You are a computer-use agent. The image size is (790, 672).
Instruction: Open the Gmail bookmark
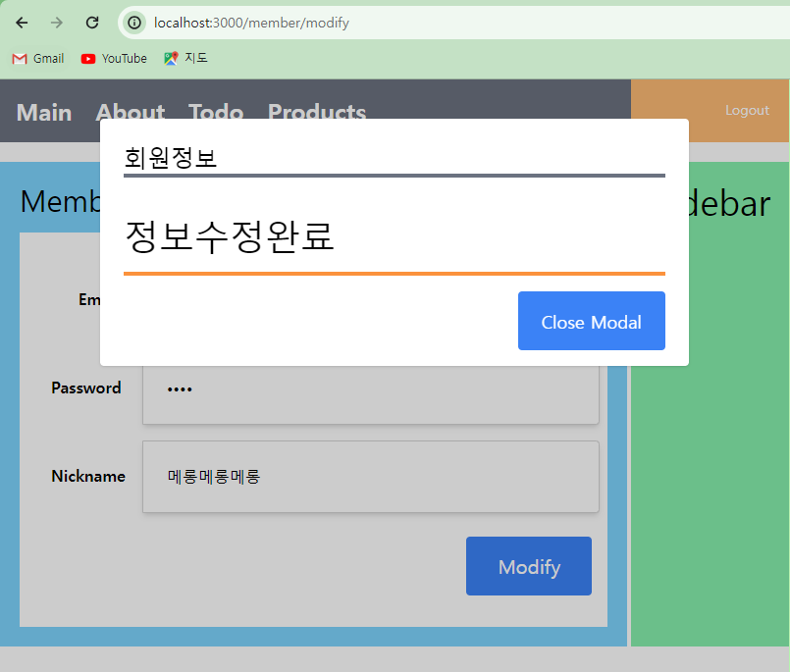[38, 59]
